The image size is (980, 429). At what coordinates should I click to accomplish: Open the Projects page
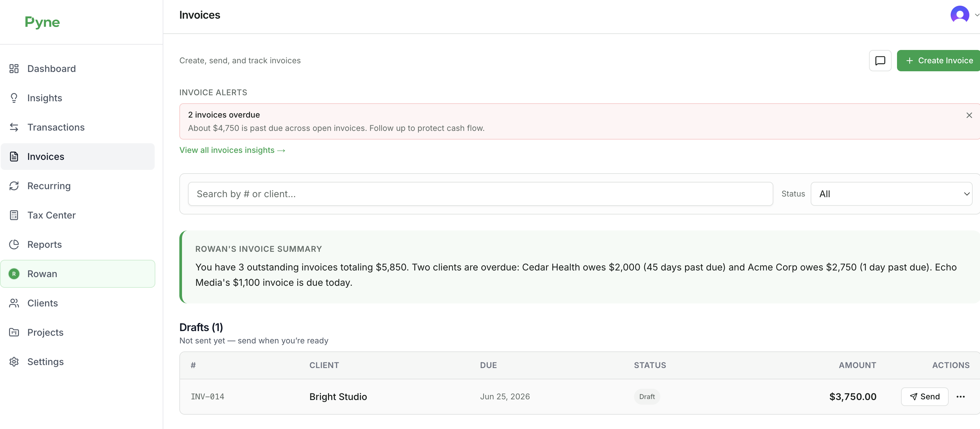point(78,332)
